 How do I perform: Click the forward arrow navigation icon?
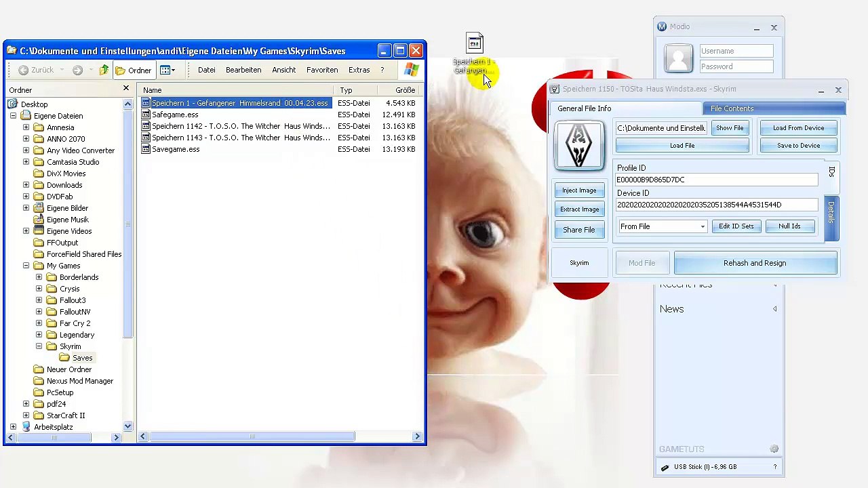[x=77, y=70]
